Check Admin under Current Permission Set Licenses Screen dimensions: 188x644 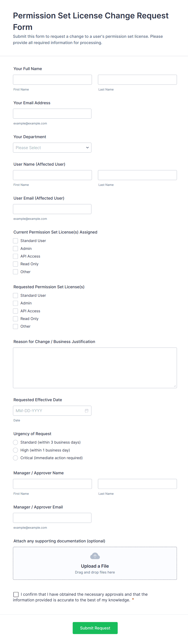click(16, 248)
